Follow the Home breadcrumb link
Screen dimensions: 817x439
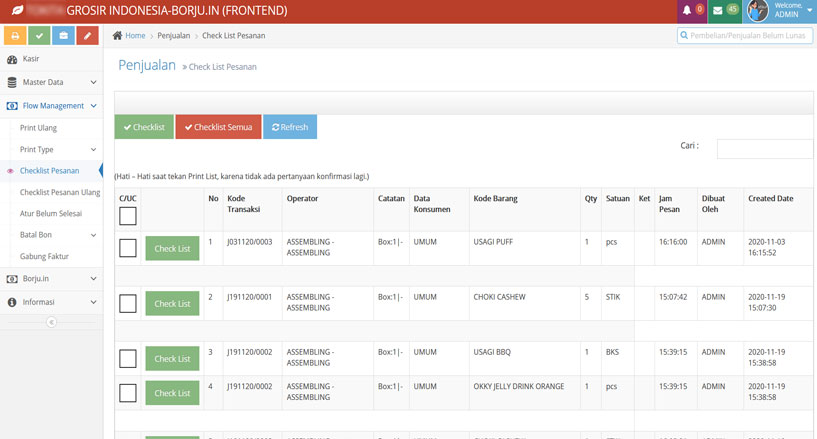[x=135, y=35]
